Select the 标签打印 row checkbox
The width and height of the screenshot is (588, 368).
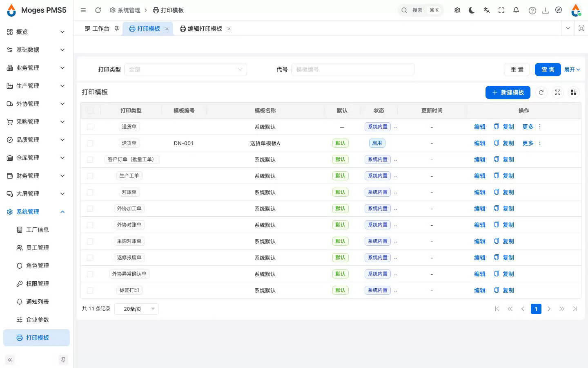pyautogui.click(x=90, y=290)
